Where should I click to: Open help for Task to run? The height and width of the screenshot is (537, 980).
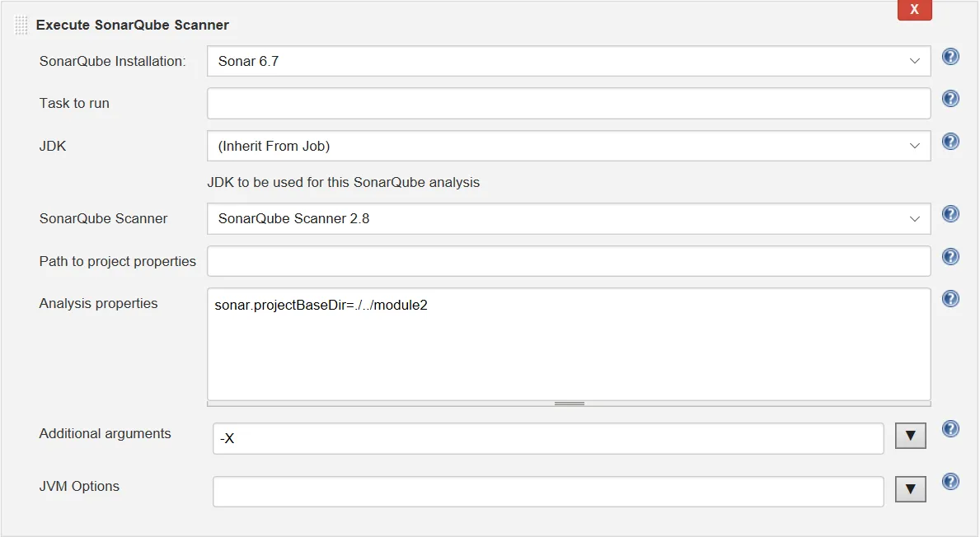[950, 99]
